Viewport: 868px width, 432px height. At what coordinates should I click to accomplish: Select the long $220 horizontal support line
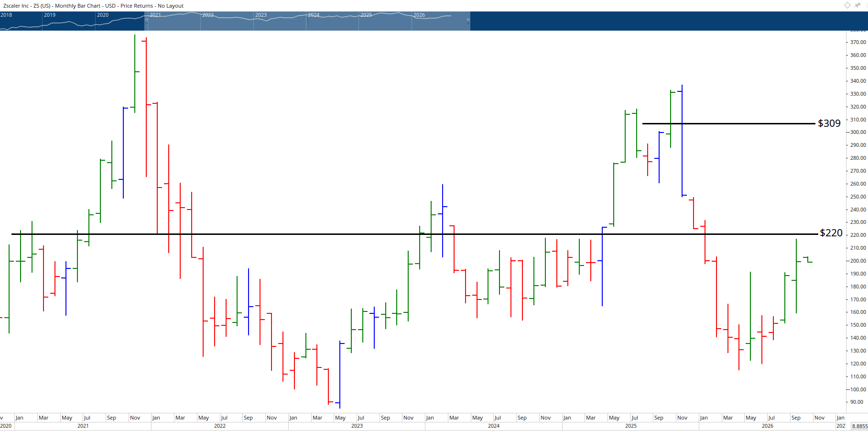[x=414, y=234]
